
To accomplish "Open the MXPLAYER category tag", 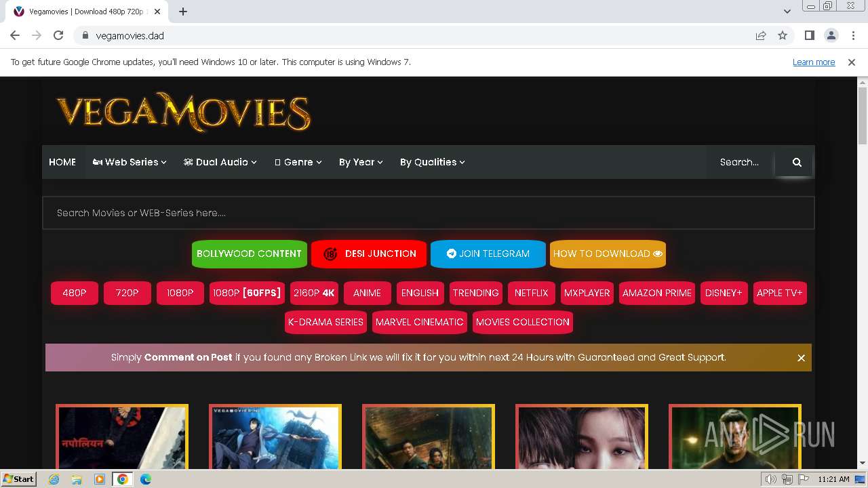I will pyautogui.click(x=587, y=293).
